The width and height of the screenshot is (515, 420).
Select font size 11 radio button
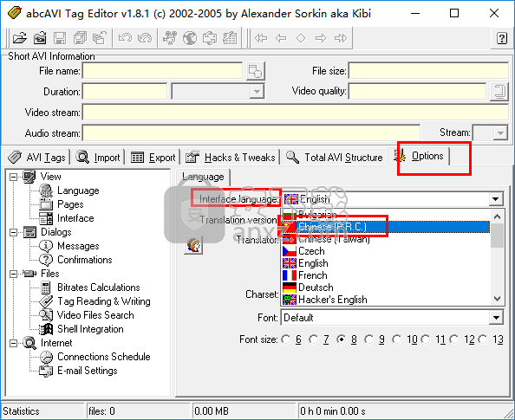[x=426, y=339]
